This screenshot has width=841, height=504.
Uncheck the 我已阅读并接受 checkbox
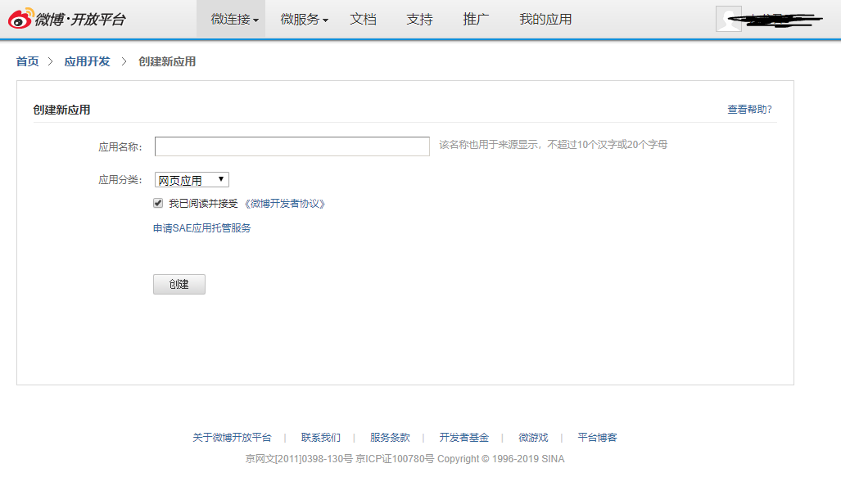pos(158,203)
